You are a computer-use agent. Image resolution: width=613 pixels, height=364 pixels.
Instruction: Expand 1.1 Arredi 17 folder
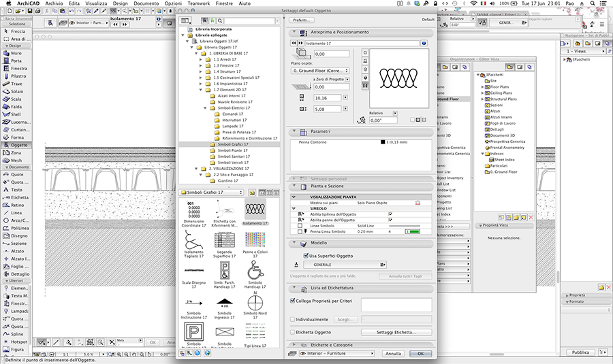(201, 59)
